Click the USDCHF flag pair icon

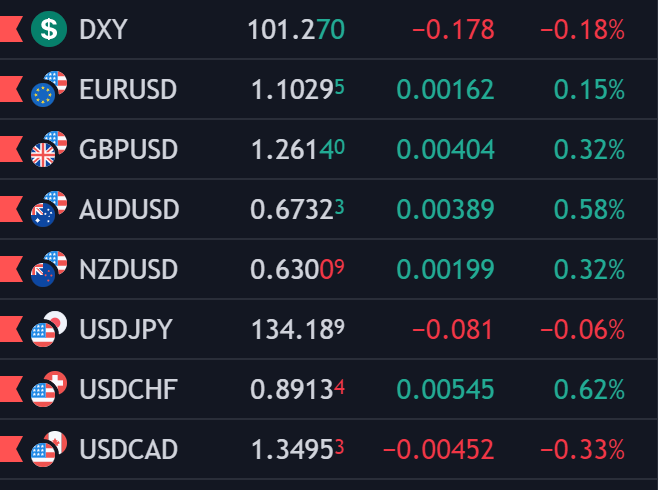(x=48, y=389)
